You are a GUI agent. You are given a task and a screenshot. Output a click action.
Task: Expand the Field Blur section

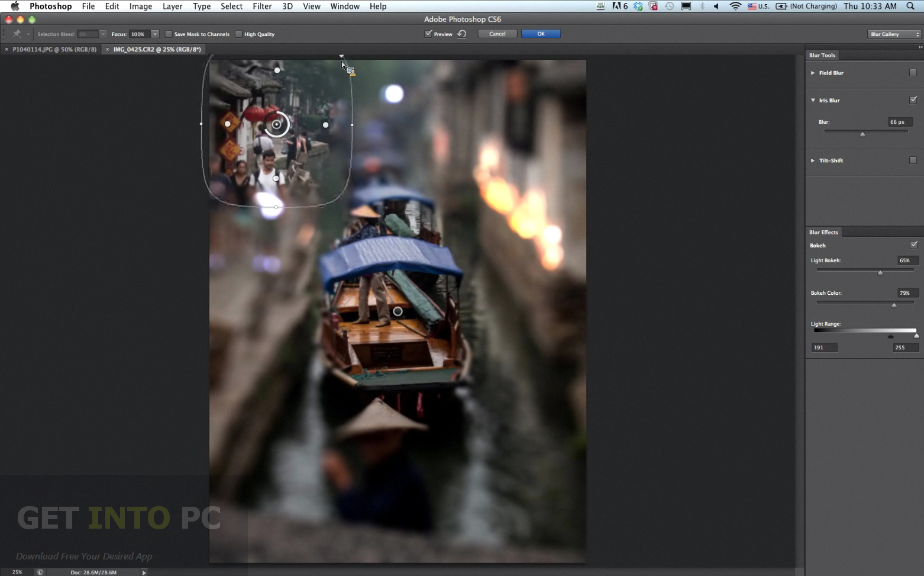813,73
